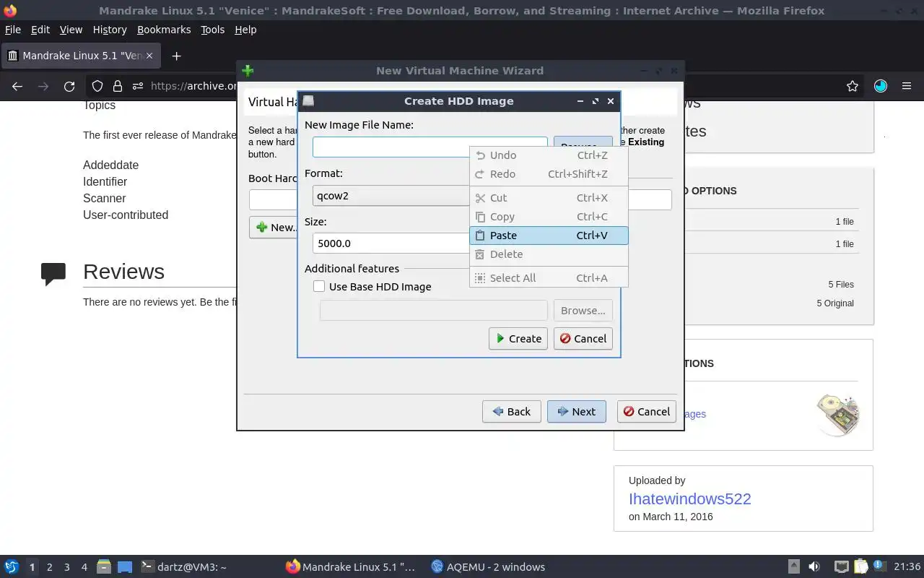Select the Mandrake Linux 5.1 browser tab
924x578 pixels.
(81, 56)
